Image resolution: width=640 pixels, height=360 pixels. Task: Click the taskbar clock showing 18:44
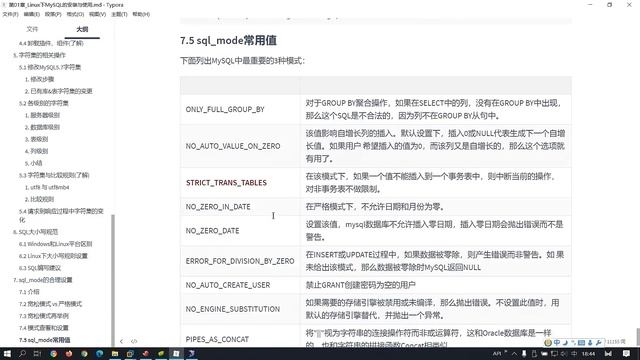click(x=588, y=353)
